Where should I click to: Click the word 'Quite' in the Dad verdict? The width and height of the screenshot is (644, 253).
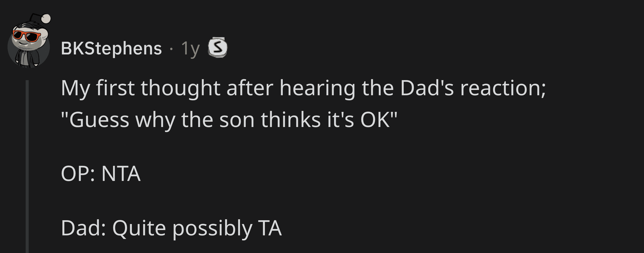(139, 228)
